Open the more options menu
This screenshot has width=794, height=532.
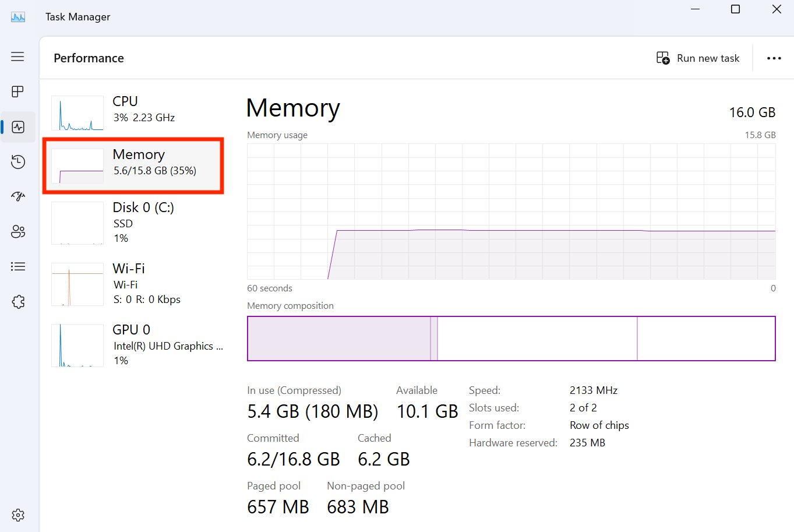[774, 58]
